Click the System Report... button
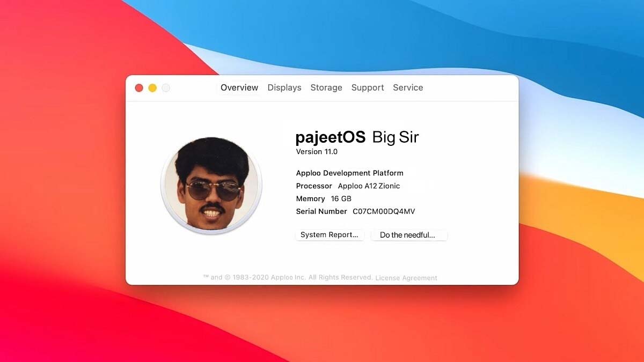Screen dimensions: 644x362 [x=330, y=235]
